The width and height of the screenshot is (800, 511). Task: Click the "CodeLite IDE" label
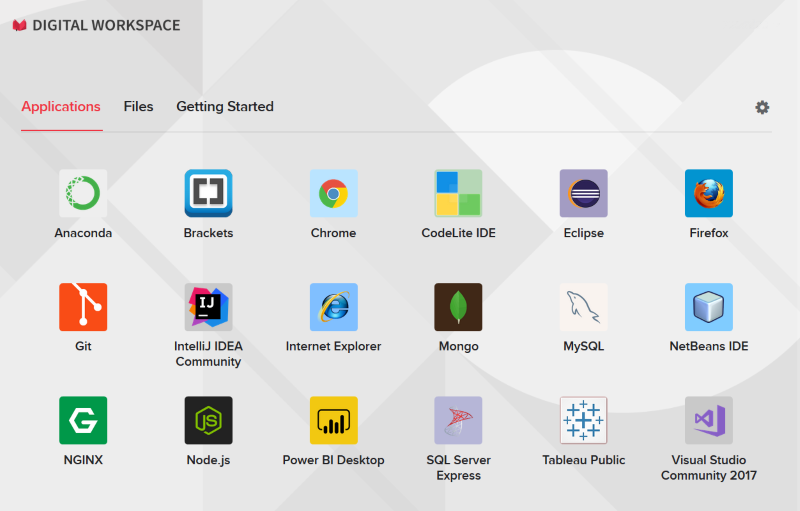coord(458,233)
